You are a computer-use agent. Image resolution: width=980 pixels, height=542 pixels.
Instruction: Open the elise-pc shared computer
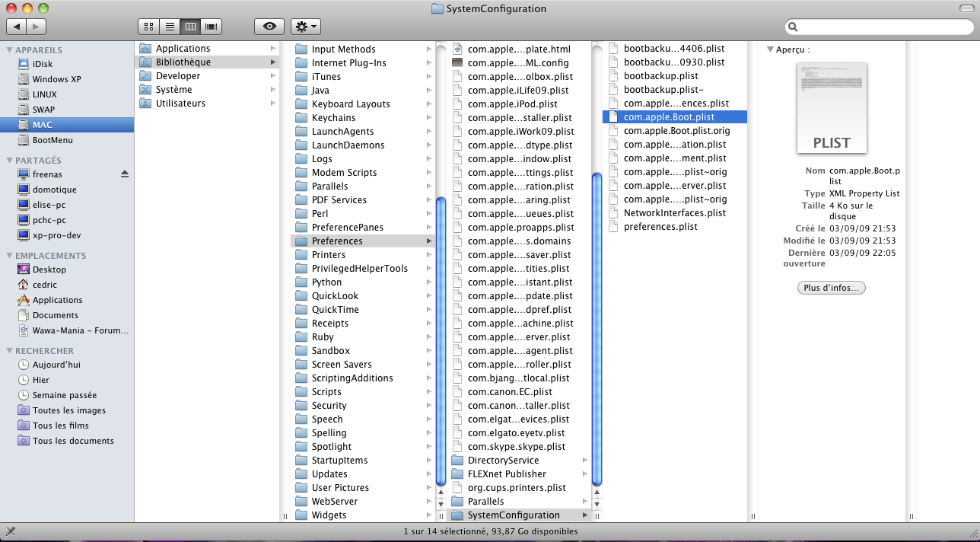pyautogui.click(x=49, y=205)
